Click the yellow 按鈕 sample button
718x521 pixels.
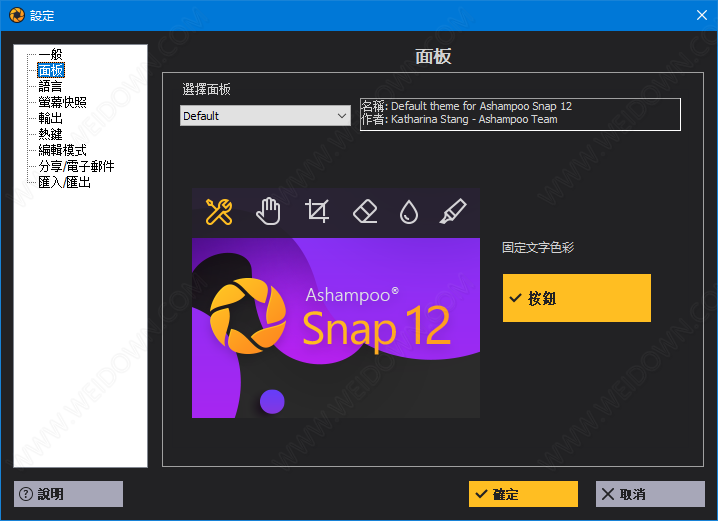[x=577, y=298]
